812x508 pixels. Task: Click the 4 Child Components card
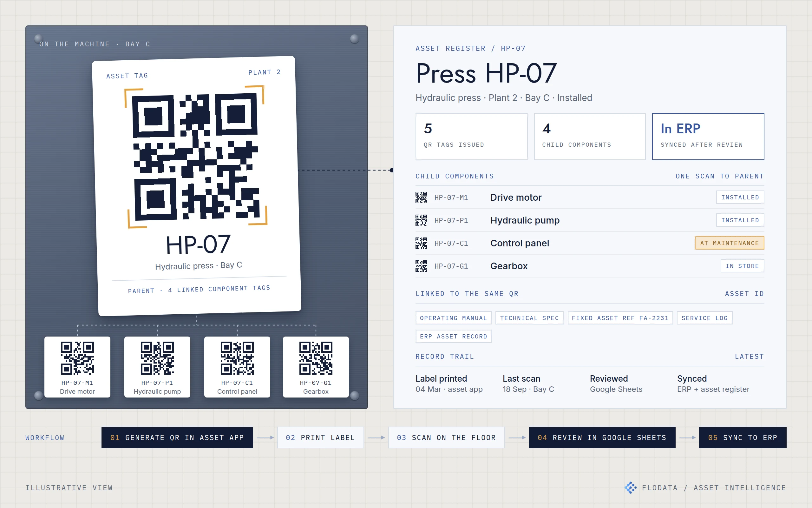pyautogui.click(x=590, y=137)
